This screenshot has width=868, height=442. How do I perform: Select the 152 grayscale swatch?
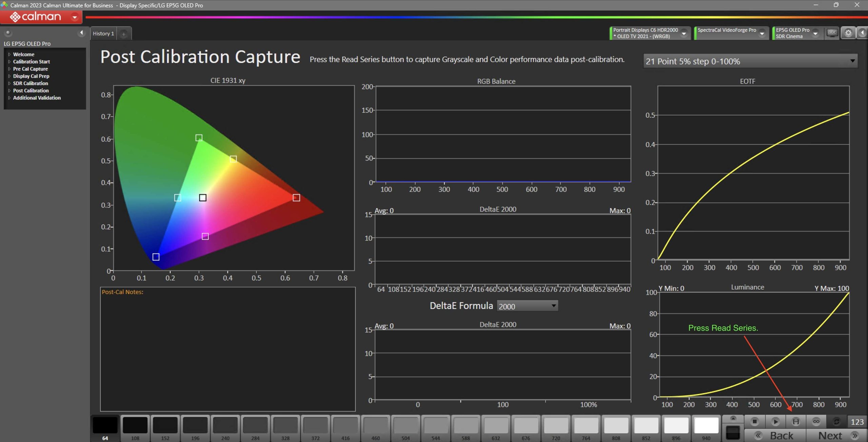(x=165, y=428)
